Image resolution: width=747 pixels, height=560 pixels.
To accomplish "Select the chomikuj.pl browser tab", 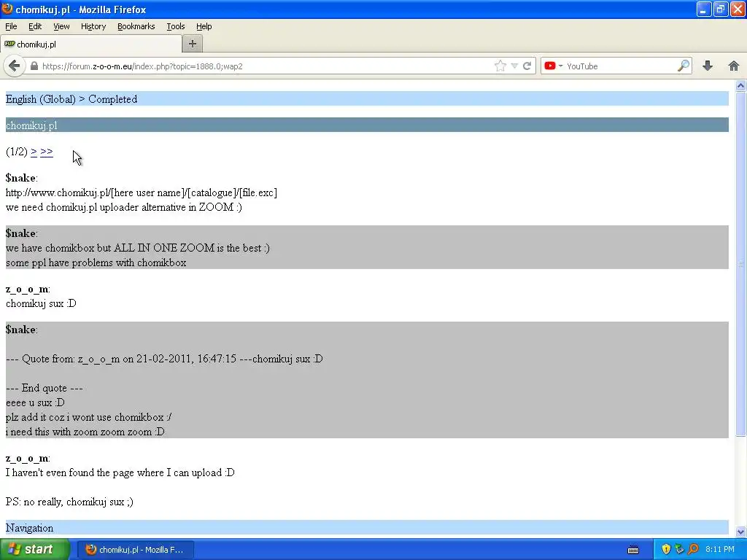I will point(91,44).
